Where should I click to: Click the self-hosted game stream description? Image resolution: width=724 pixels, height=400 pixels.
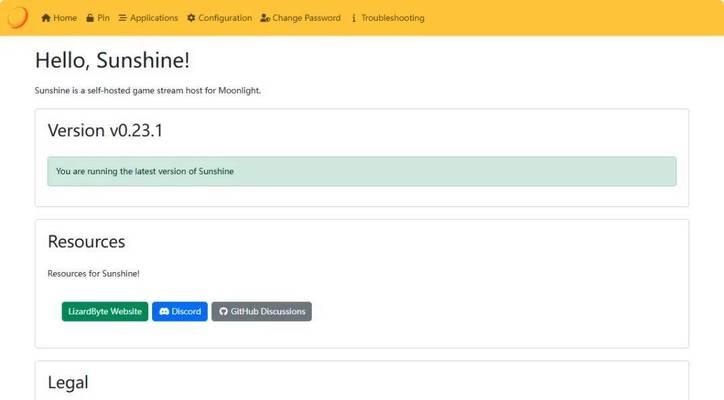click(148, 91)
